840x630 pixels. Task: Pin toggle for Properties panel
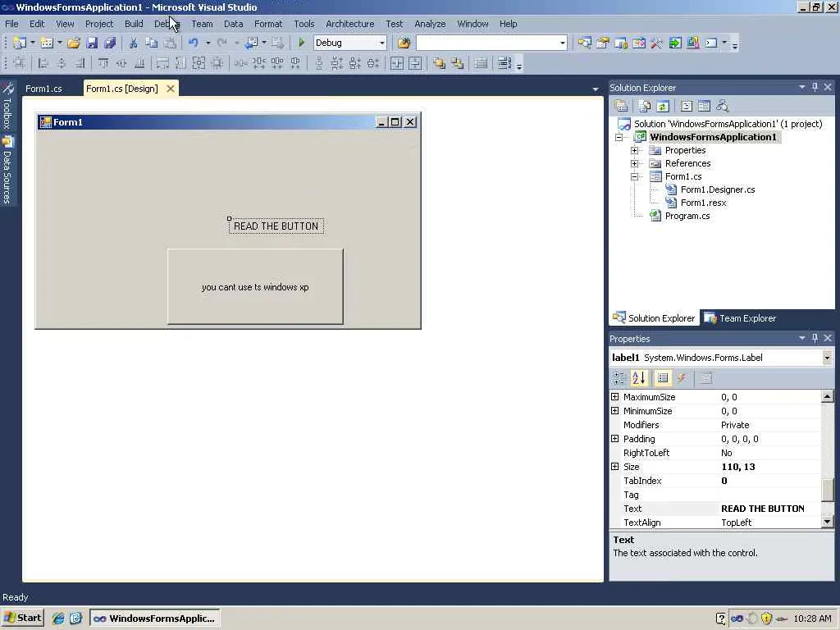click(815, 338)
